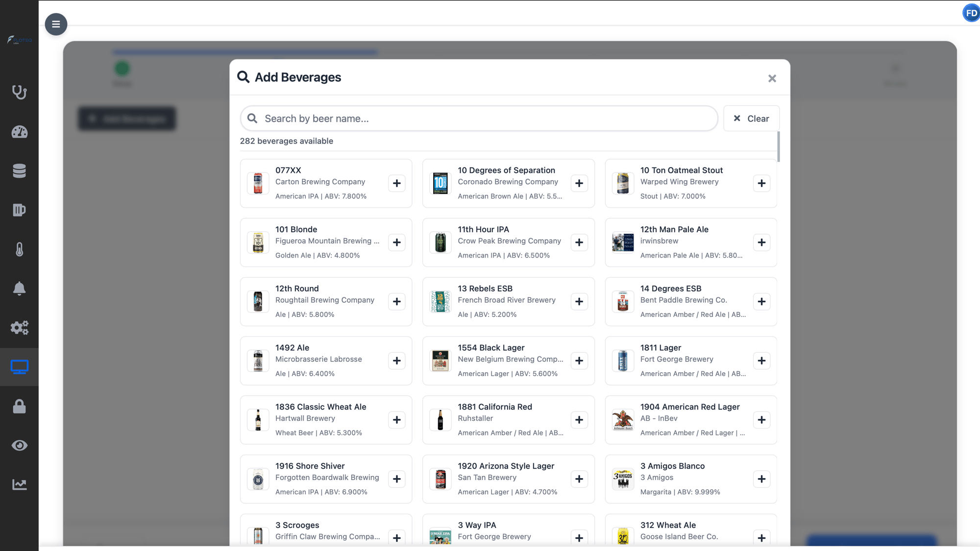
Task: Add 077XX beverage with plus button
Action: coord(397,183)
